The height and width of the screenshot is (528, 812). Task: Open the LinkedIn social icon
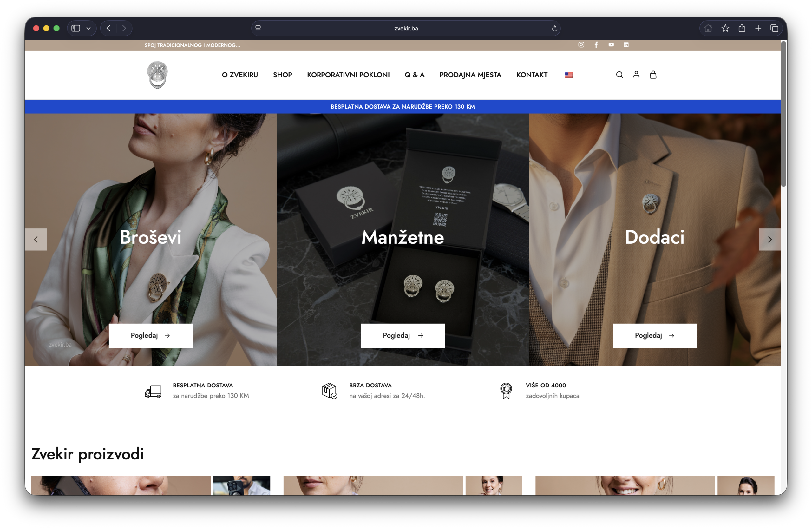click(x=626, y=45)
